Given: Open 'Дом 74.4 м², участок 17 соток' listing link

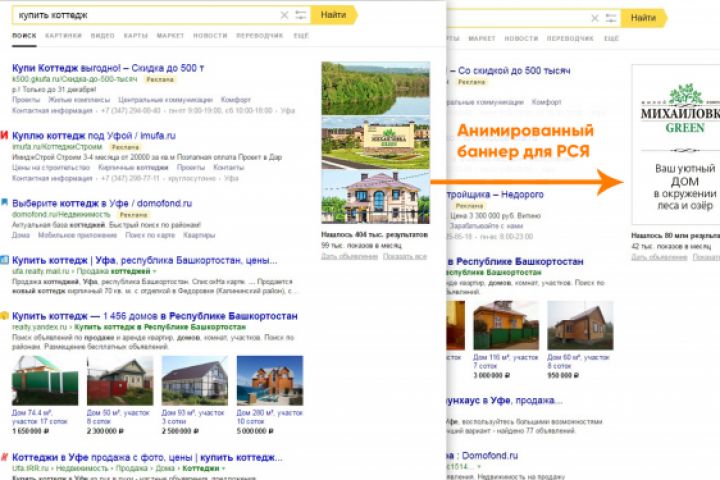Looking at the screenshot, I should [40, 417].
